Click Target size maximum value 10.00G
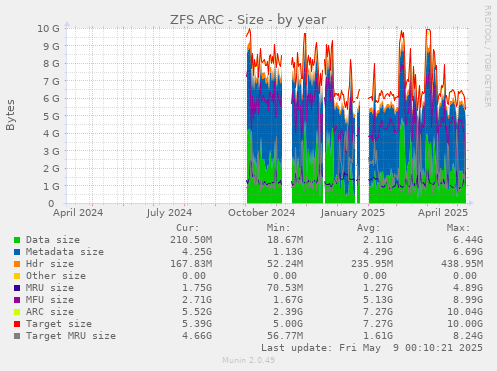 click(465, 324)
